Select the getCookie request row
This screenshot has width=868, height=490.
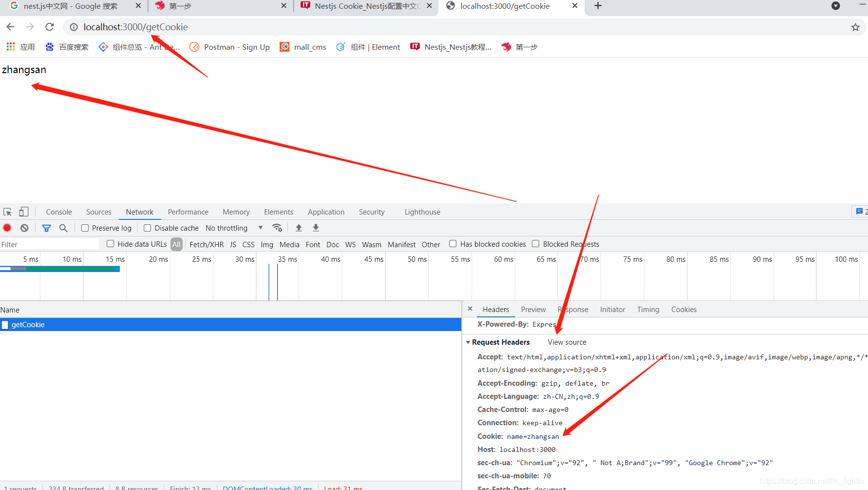230,325
